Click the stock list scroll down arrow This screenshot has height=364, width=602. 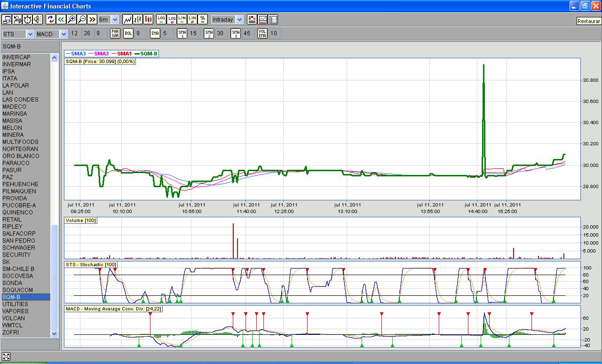54,333
